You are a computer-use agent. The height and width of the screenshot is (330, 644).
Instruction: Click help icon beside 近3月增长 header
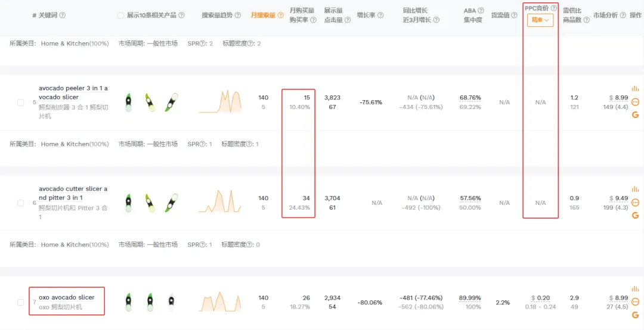436,20
